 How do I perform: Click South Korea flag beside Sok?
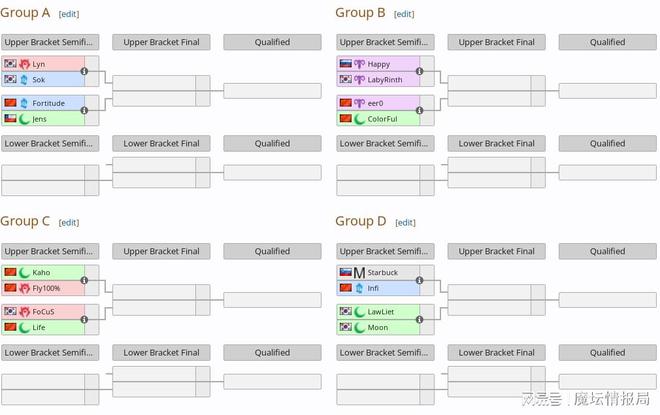(10, 79)
